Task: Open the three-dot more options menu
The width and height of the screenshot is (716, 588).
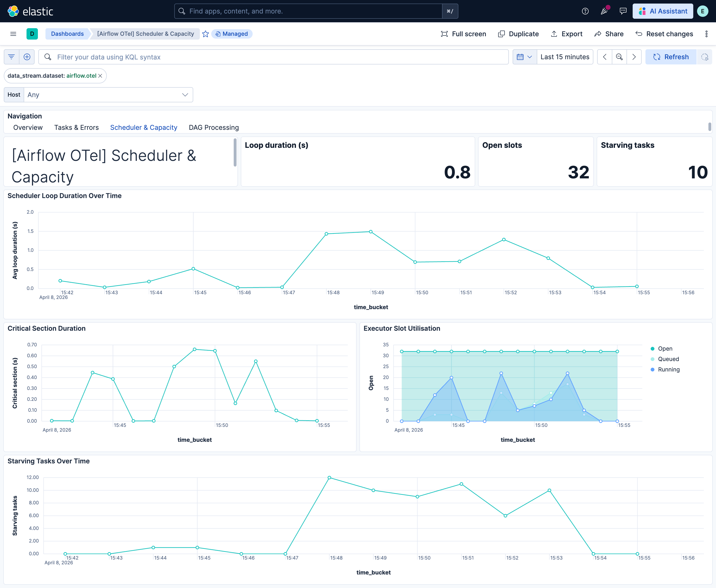Action: (706, 34)
